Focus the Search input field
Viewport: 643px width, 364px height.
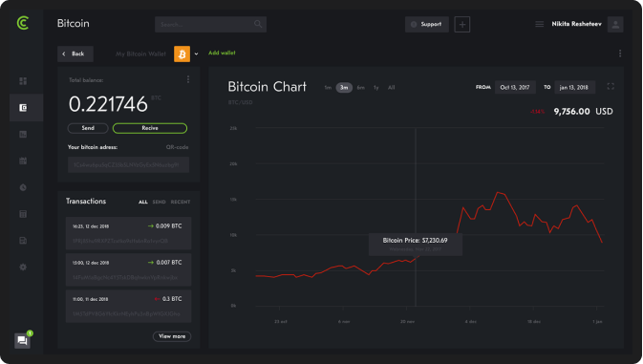210,24
